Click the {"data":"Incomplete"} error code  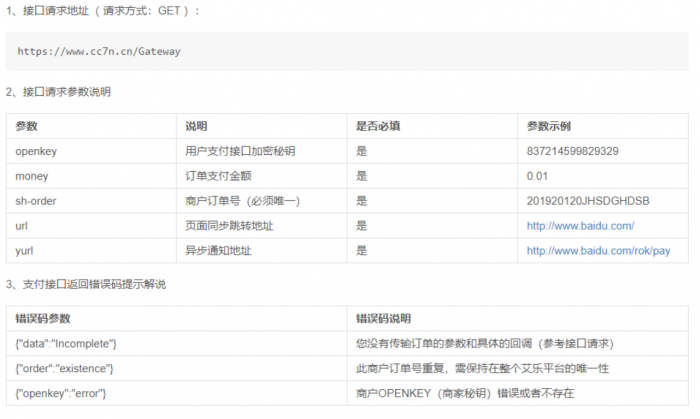tap(67, 344)
